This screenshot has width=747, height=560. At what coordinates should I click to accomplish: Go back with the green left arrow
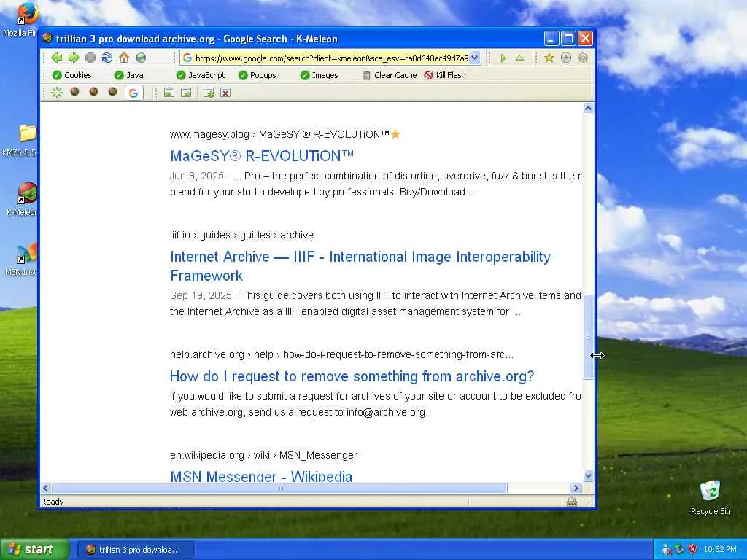(x=57, y=58)
